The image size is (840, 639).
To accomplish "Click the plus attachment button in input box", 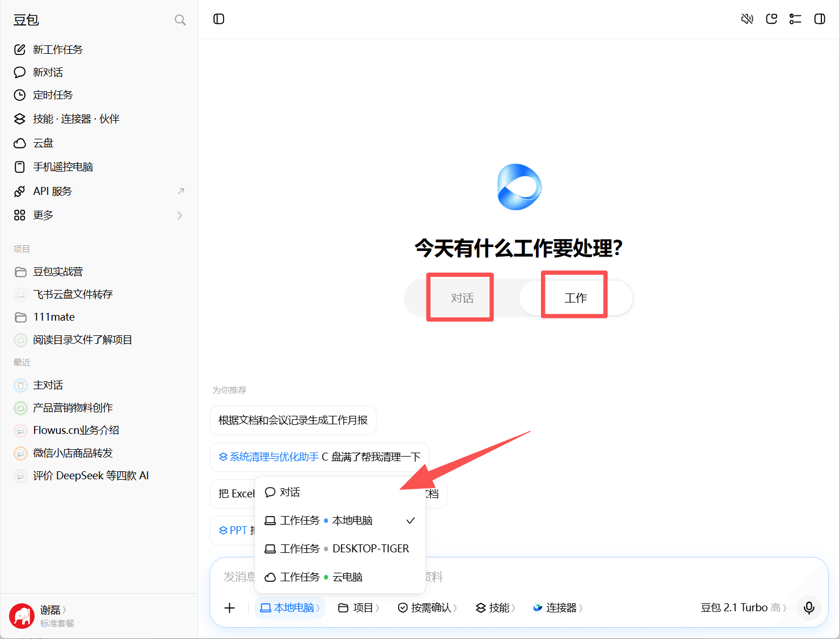I will 229,608.
